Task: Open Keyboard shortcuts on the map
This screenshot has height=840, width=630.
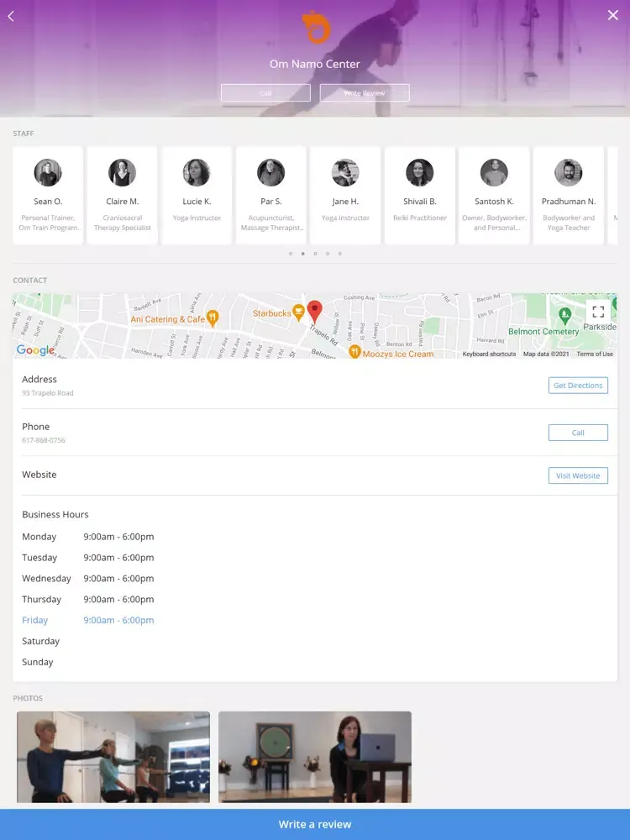Action: point(489,354)
